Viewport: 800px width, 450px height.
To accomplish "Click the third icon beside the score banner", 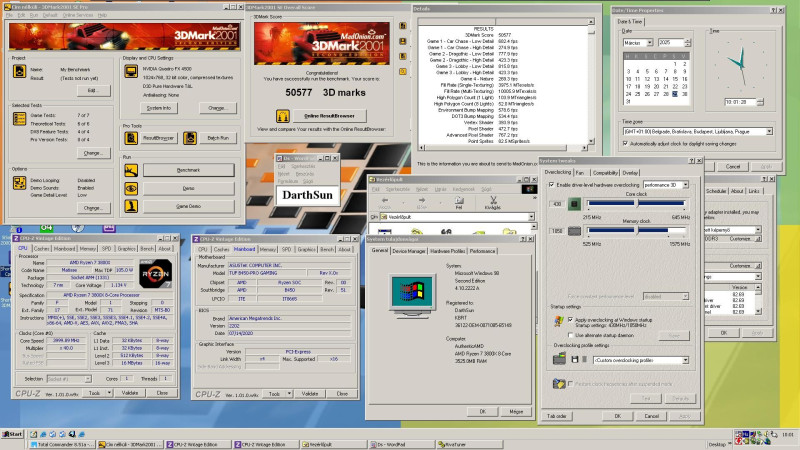I will [403, 56].
